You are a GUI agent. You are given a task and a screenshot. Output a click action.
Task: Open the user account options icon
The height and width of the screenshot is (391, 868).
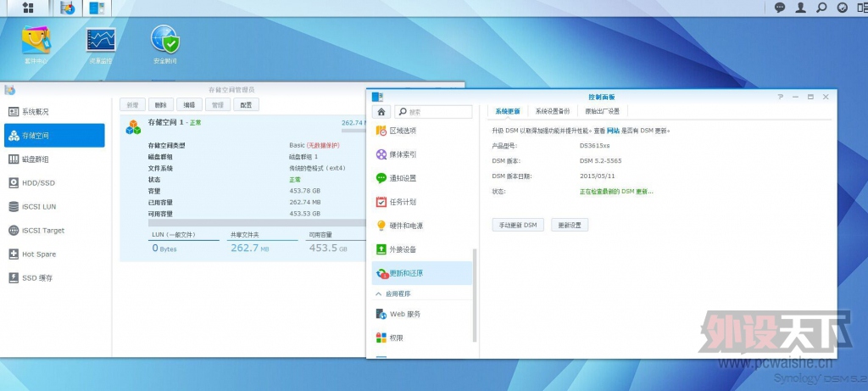tap(800, 8)
